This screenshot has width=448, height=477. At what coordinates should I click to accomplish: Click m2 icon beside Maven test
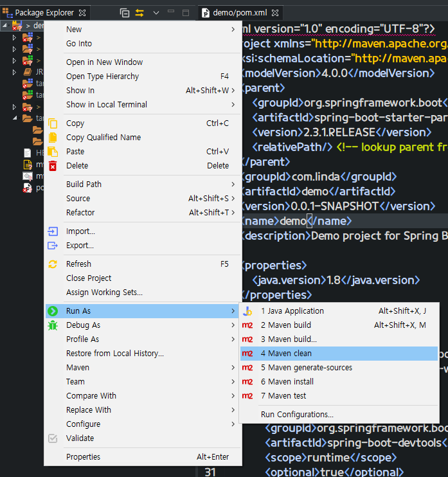247,396
